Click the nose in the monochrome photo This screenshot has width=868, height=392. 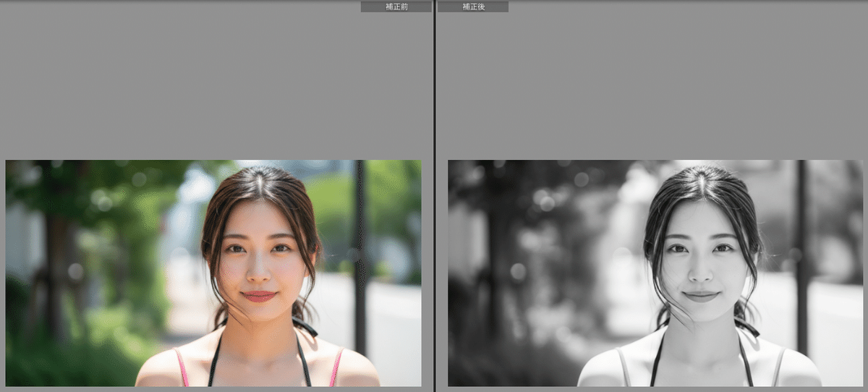coord(699,273)
